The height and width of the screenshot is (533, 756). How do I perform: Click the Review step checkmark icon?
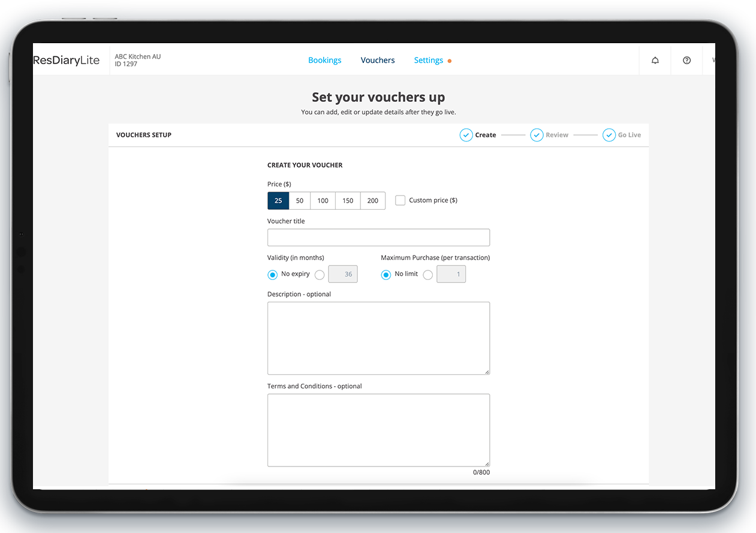tap(537, 135)
